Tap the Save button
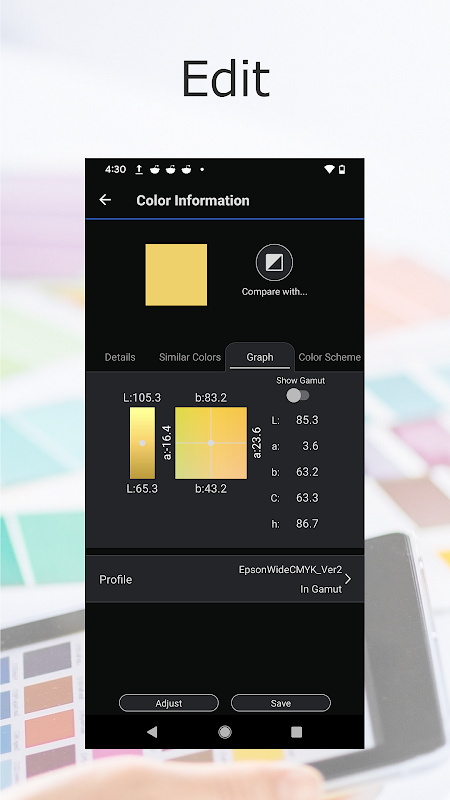Viewport: 450px width, 800px height. (281, 703)
